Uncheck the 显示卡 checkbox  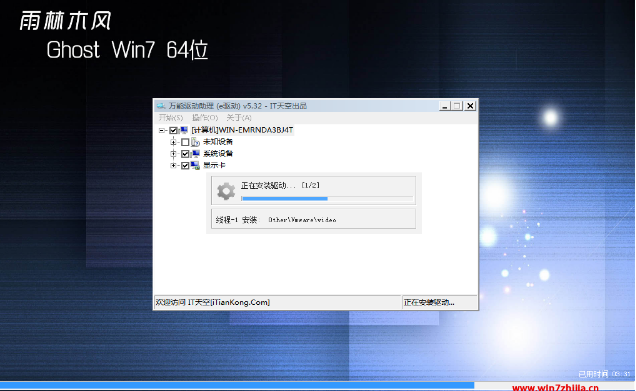coord(185,165)
